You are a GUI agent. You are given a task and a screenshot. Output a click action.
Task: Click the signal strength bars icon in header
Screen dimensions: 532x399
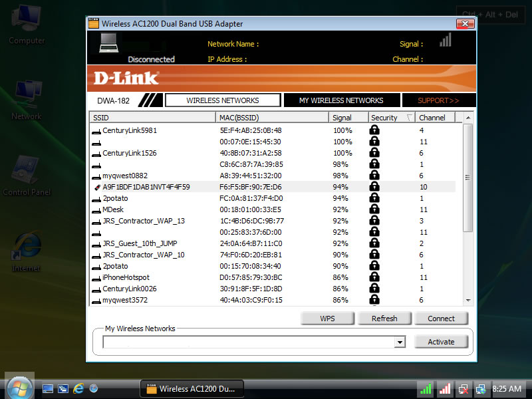click(445, 41)
